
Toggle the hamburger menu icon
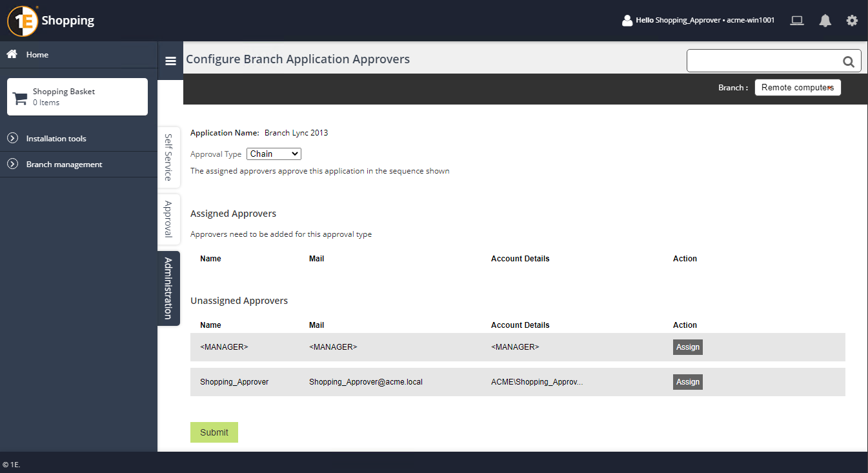(x=170, y=61)
